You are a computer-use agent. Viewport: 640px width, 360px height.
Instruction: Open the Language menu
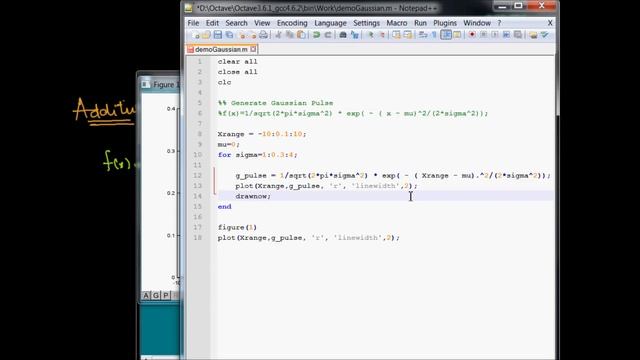330,23
